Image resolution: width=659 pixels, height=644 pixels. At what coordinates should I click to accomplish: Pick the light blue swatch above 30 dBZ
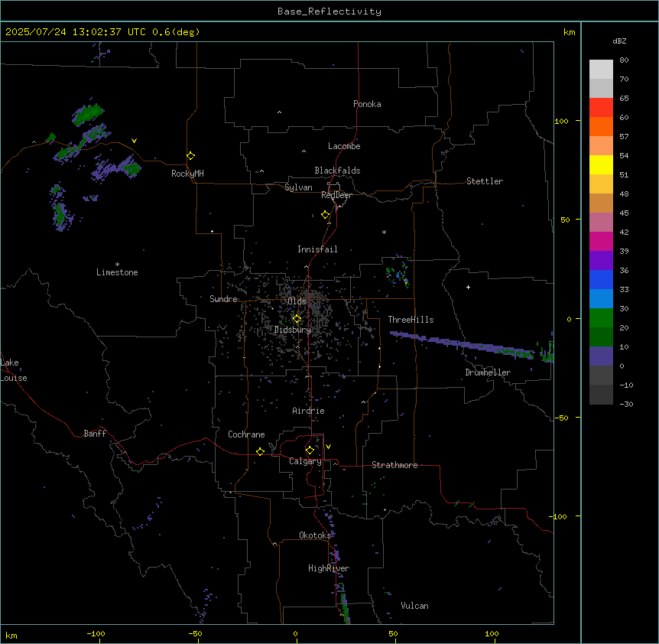coord(601,298)
